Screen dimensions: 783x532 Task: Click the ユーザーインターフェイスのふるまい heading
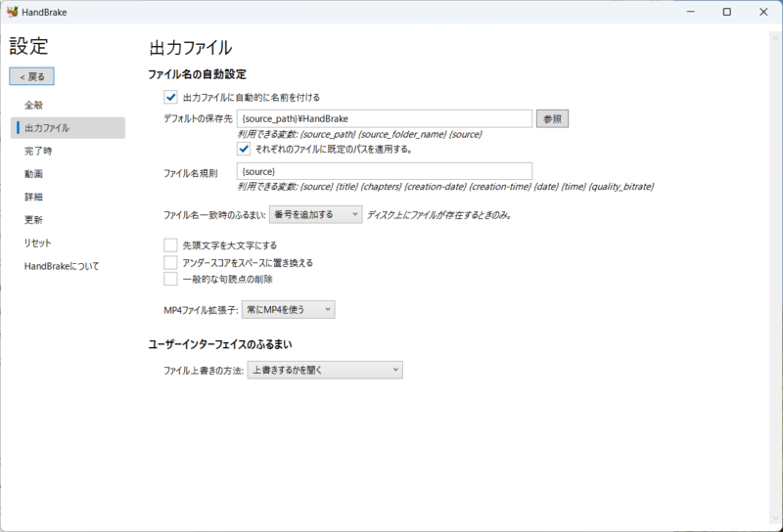click(x=220, y=344)
